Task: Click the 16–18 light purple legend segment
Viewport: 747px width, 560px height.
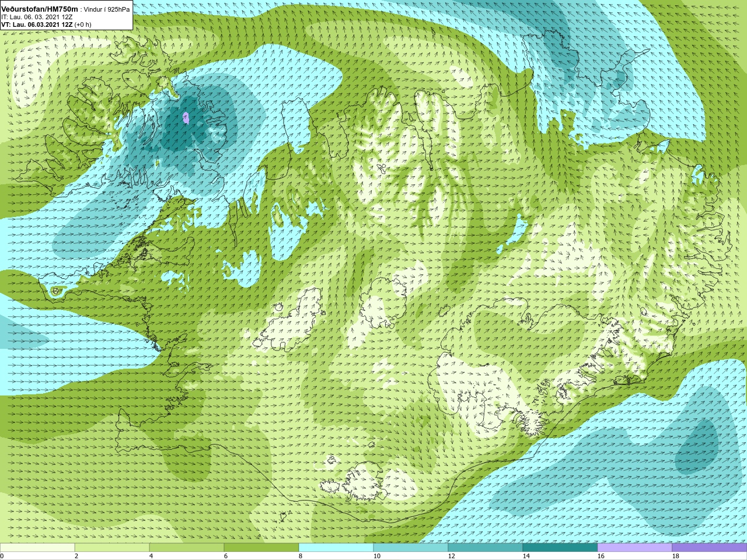Action: (635, 548)
